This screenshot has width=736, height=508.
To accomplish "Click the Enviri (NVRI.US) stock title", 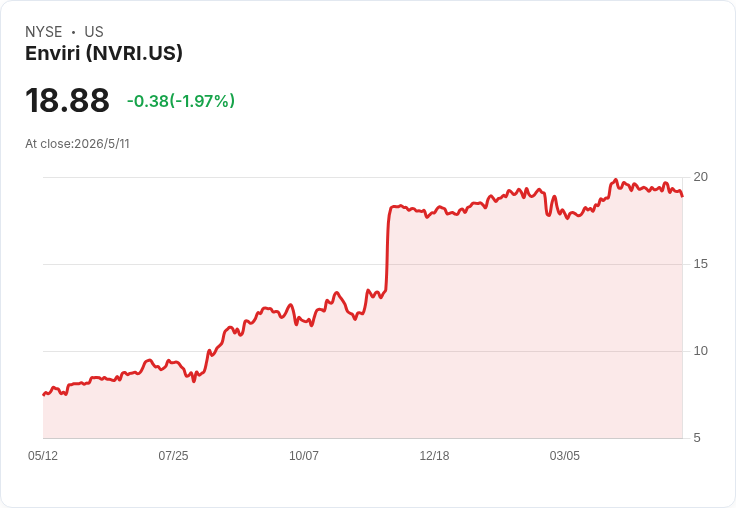I will pos(104,53).
